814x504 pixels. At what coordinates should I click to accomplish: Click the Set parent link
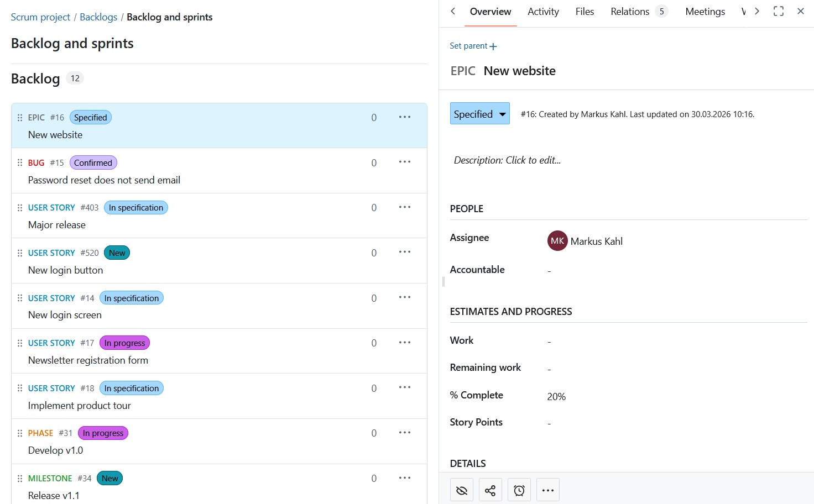click(473, 46)
